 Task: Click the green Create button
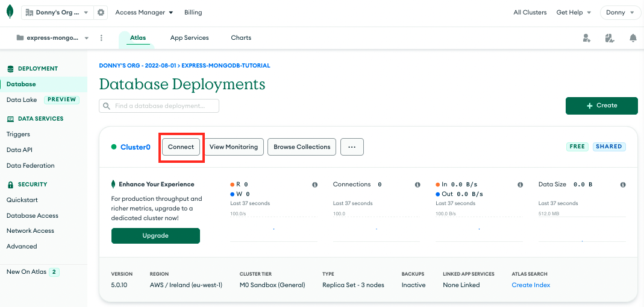click(x=602, y=106)
